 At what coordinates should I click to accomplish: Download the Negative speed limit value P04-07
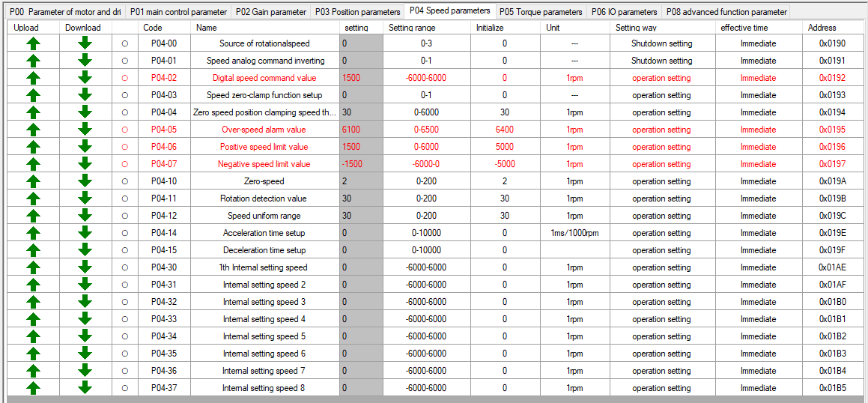point(85,164)
